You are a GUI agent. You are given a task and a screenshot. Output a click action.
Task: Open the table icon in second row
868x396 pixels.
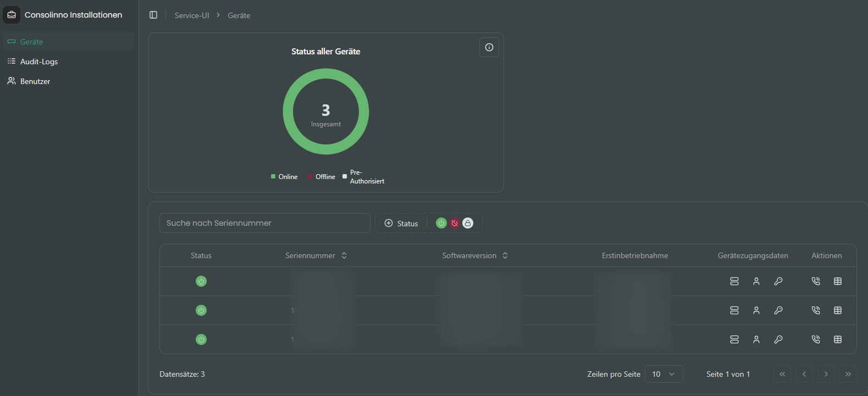click(x=837, y=310)
